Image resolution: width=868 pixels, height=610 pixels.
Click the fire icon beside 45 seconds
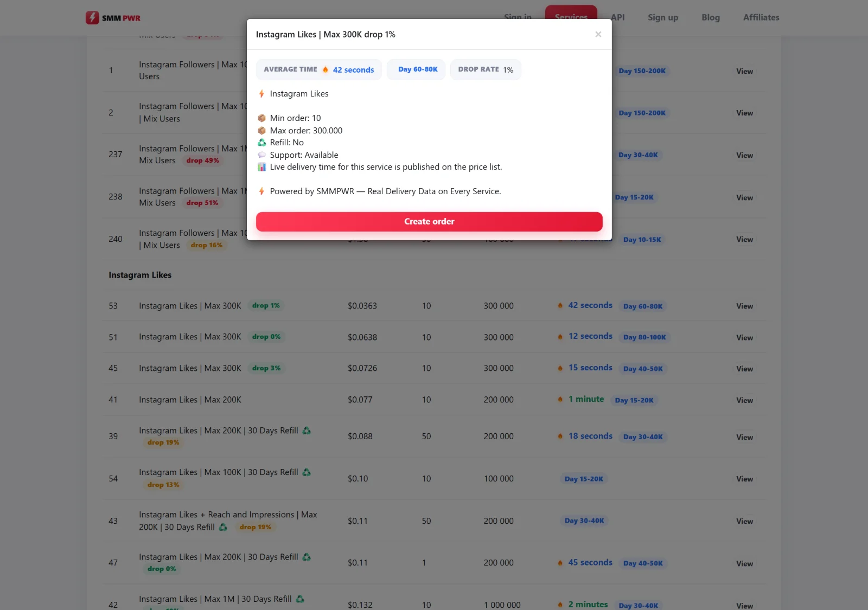point(560,563)
